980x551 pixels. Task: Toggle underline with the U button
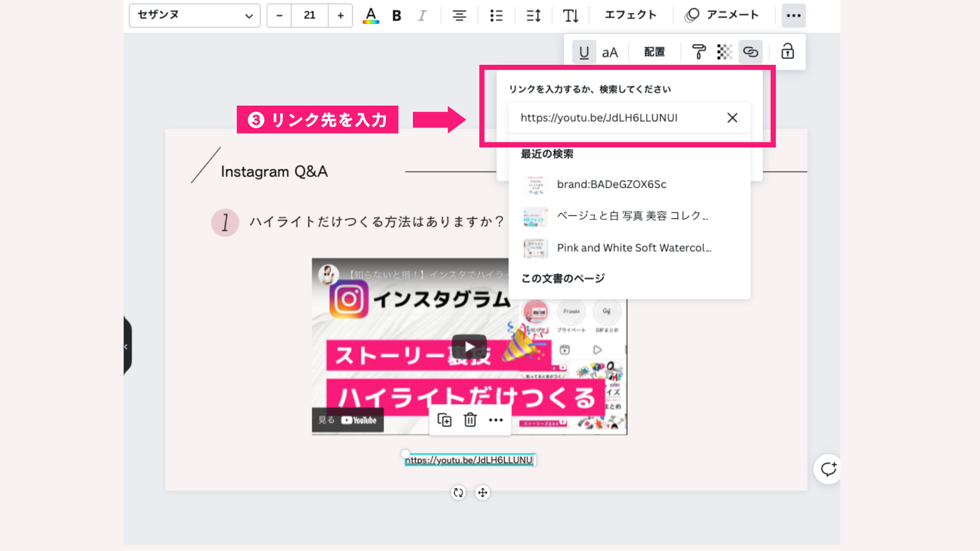click(x=583, y=52)
